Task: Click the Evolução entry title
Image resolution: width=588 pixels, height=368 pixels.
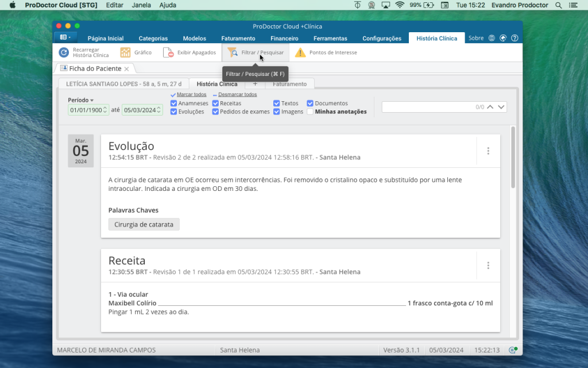Action: tap(131, 146)
